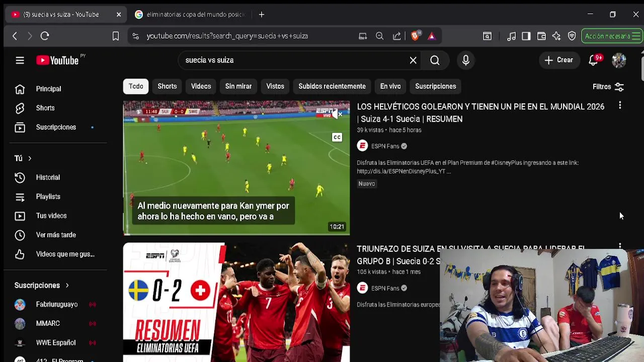The width and height of the screenshot is (644, 362).
Task: Open the account avatar menu
Action: pyautogui.click(x=619, y=60)
